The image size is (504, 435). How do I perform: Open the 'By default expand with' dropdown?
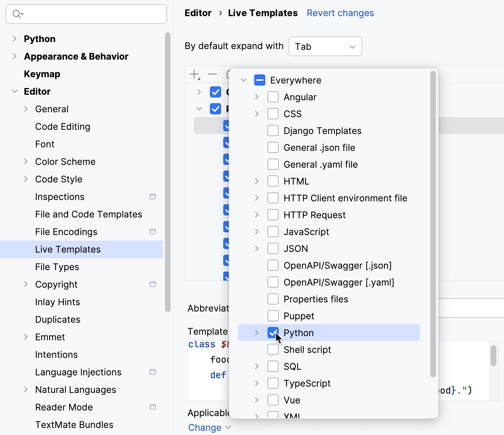325,46
